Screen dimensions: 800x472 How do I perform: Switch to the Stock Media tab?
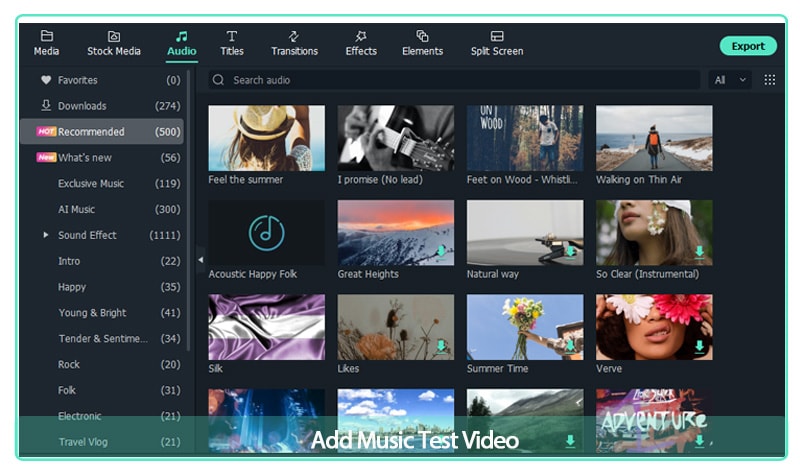click(x=114, y=43)
